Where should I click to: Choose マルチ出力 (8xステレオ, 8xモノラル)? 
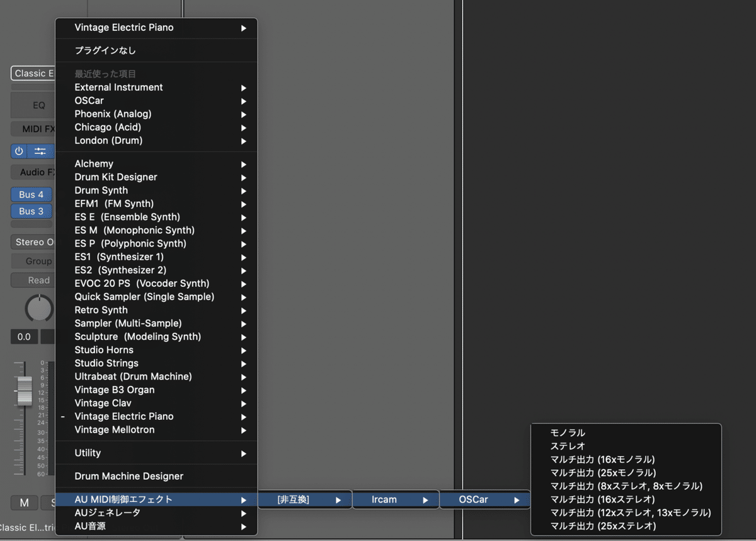tap(626, 486)
